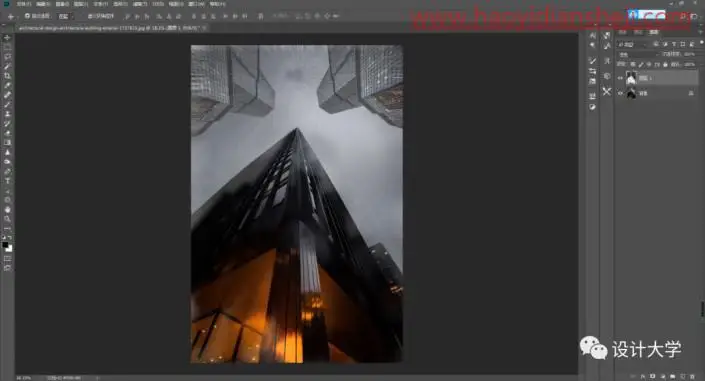The image size is (705, 381).
Task: Switch to the Channels panel tab
Action: [x=638, y=32]
